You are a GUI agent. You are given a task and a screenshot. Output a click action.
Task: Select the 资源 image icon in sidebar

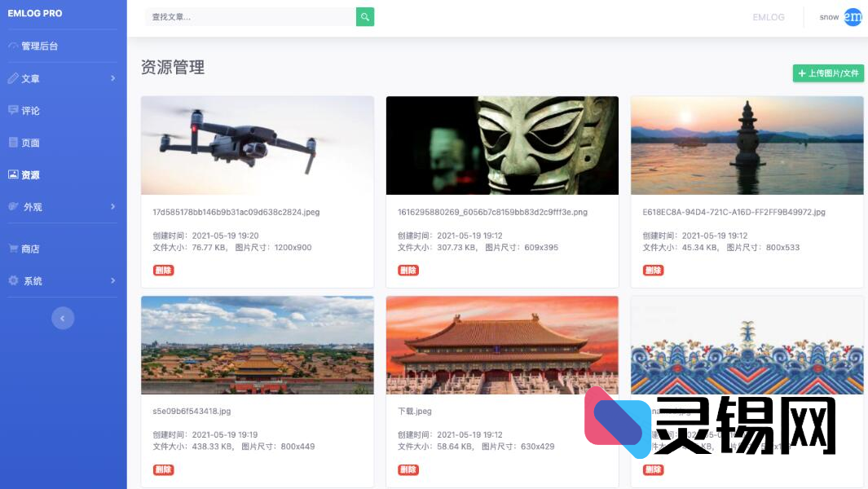coord(11,174)
